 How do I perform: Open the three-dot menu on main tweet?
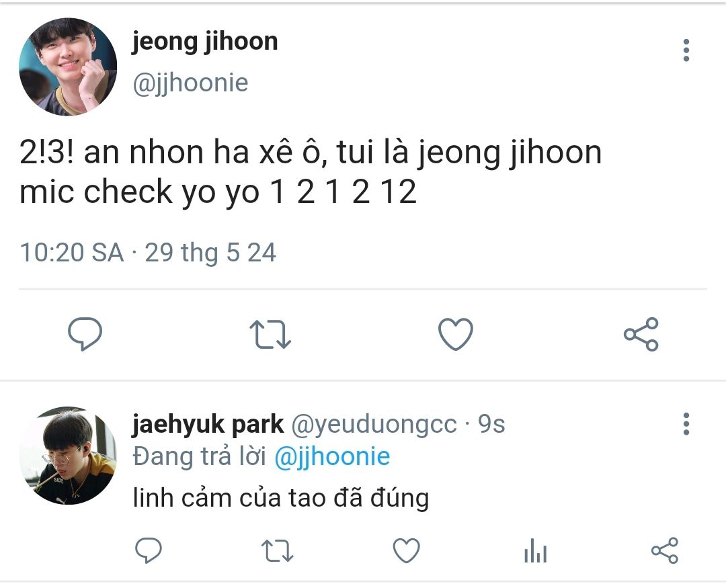coord(686,50)
